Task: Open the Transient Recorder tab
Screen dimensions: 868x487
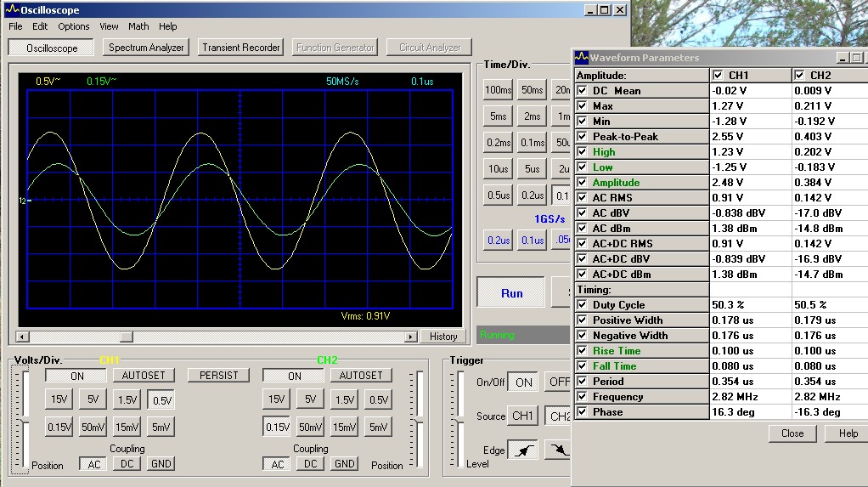Action: pyautogui.click(x=241, y=48)
